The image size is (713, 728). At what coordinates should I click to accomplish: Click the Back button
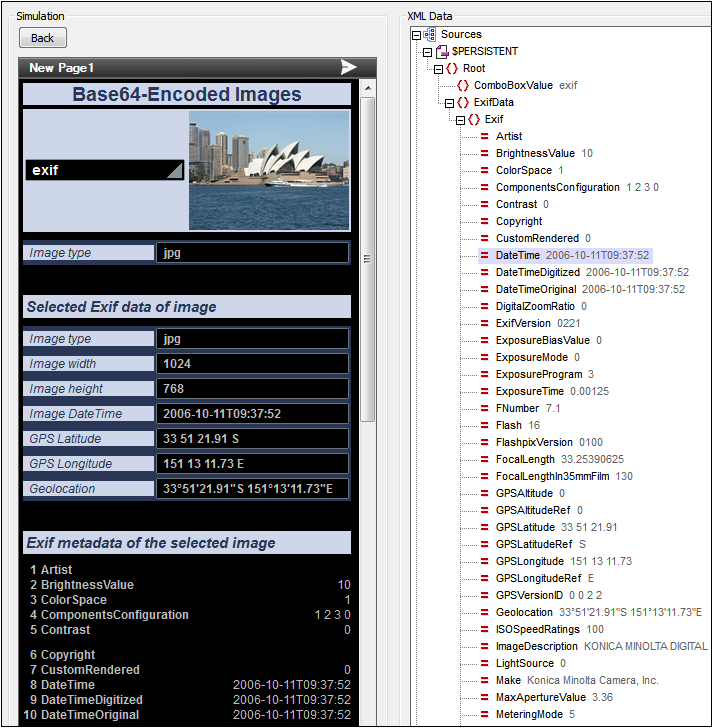click(x=43, y=38)
